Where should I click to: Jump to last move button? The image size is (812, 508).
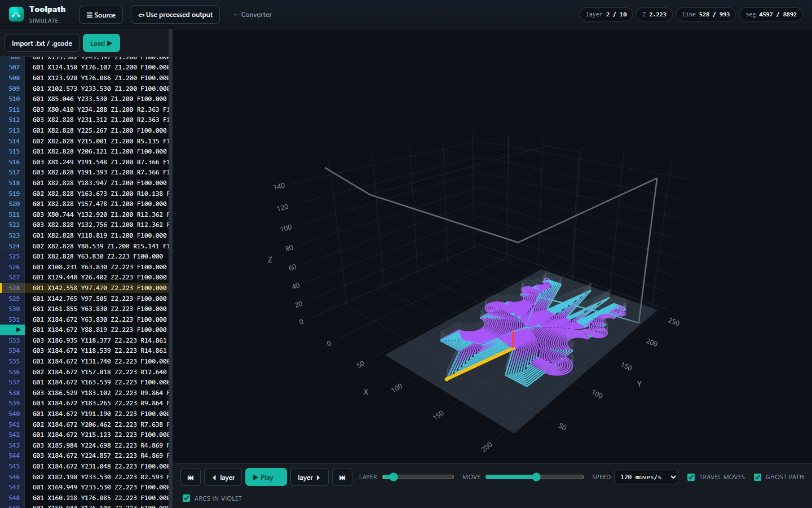pos(342,477)
